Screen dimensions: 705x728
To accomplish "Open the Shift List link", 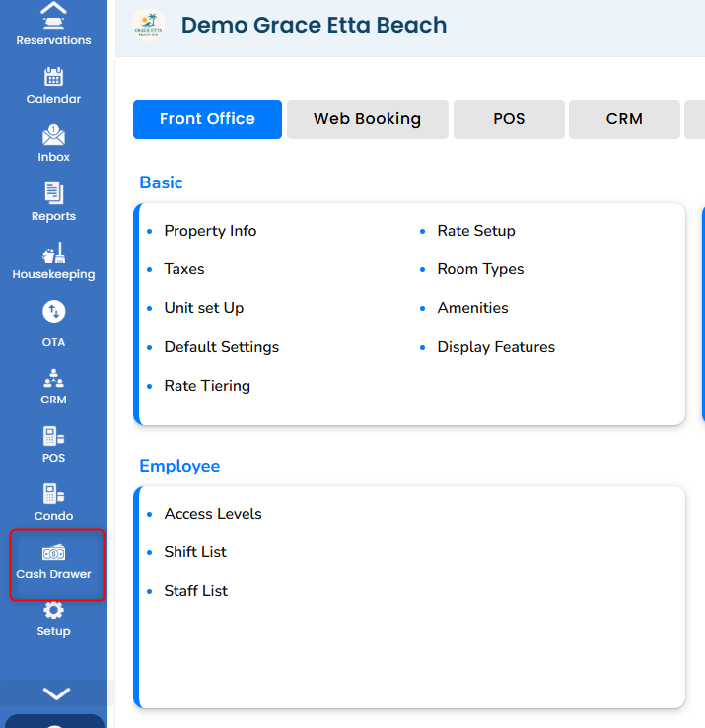I will (195, 552).
